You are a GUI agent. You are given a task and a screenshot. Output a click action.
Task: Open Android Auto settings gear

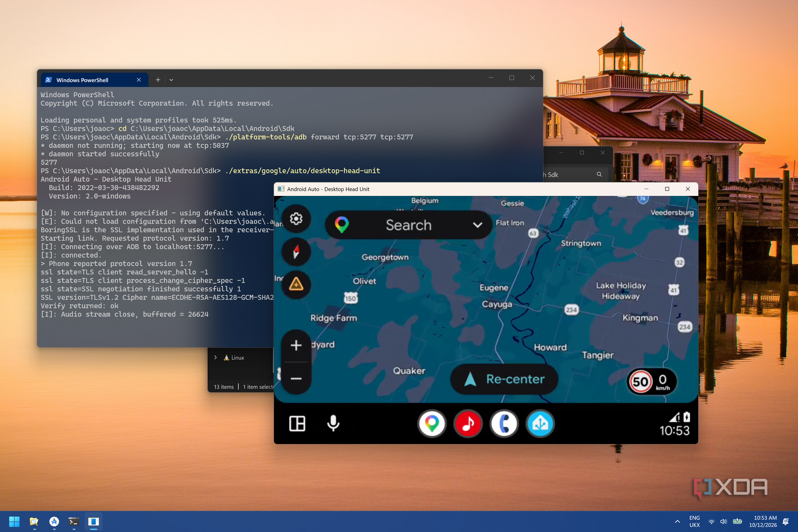(296, 219)
